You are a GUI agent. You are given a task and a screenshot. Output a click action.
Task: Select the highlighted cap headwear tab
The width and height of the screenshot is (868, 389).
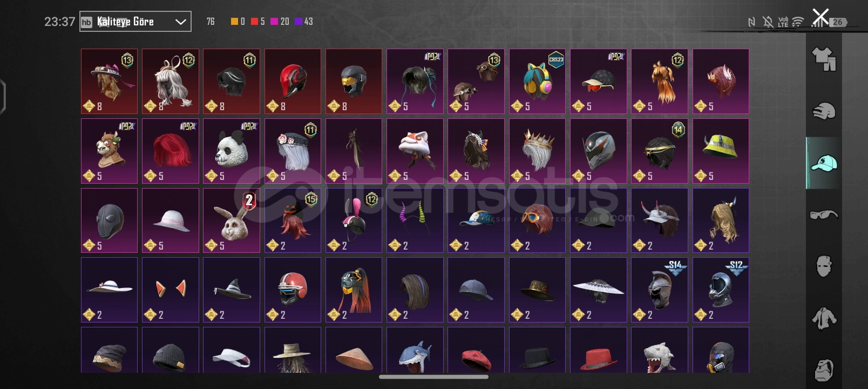[824, 163]
